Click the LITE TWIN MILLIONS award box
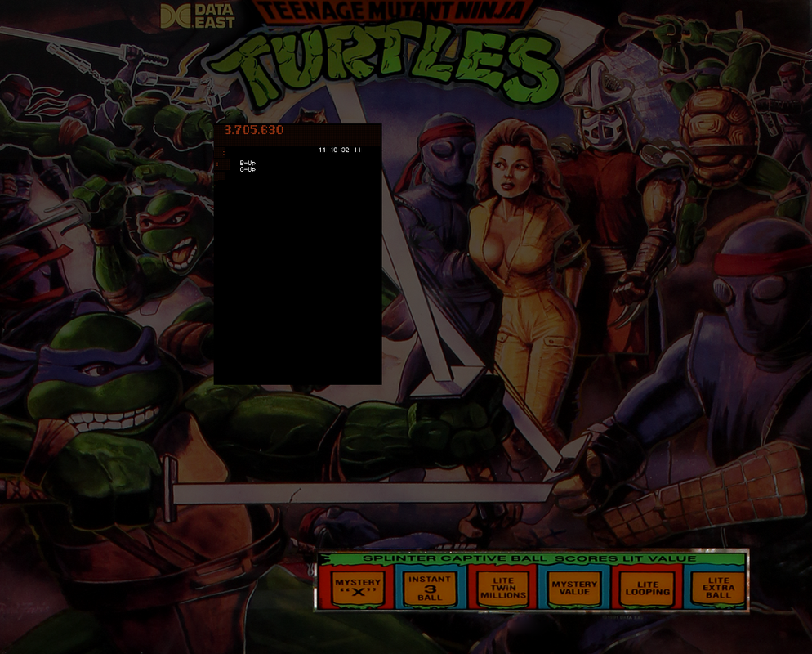Viewport: 812px width, 654px height. pos(503,588)
